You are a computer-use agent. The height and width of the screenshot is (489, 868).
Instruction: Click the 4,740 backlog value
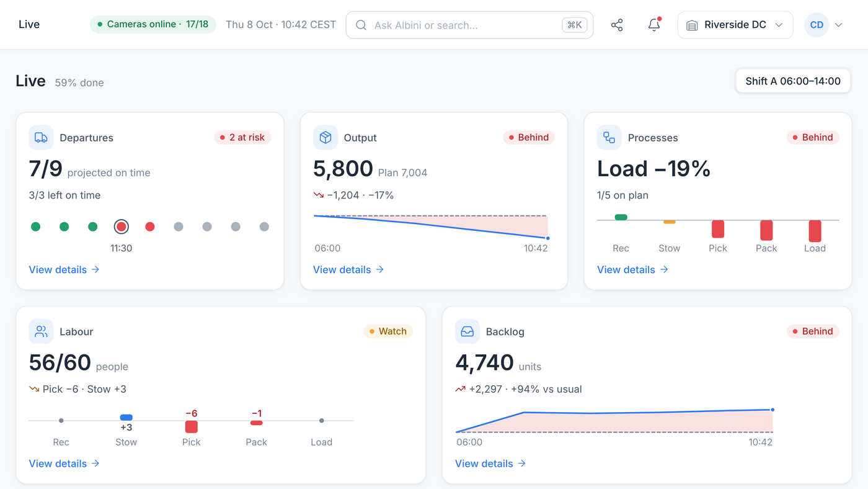pyautogui.click(x=485, y=362)
